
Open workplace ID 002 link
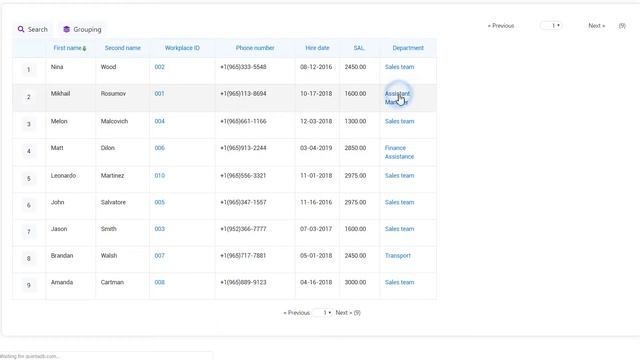pos(160,67)
